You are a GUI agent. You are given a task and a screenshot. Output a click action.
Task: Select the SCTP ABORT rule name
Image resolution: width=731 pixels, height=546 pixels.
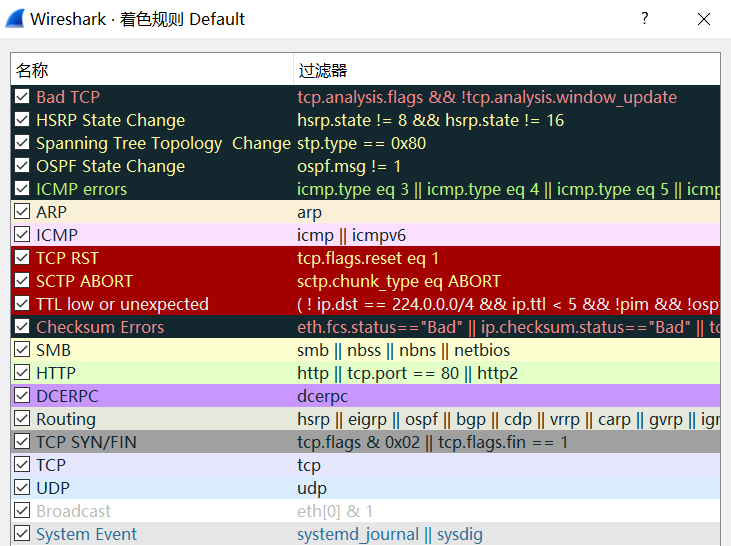[x=84, y=281]
